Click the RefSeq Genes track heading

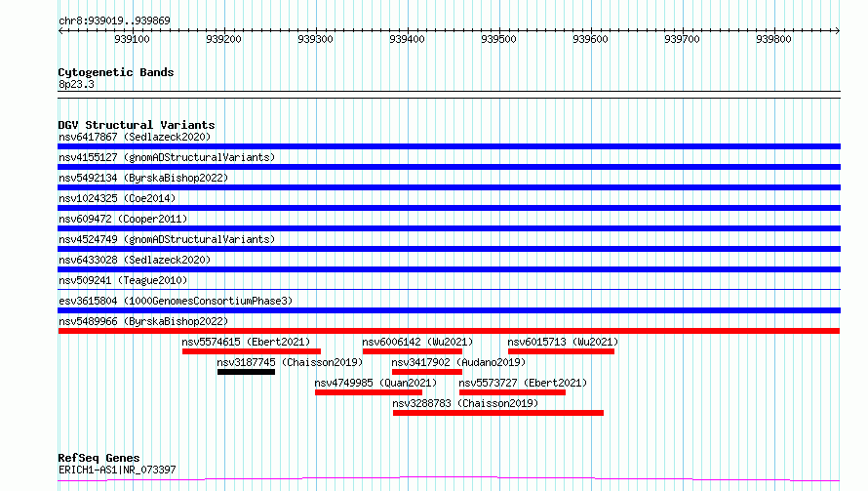pyautogui.click(x=99, y=459)
